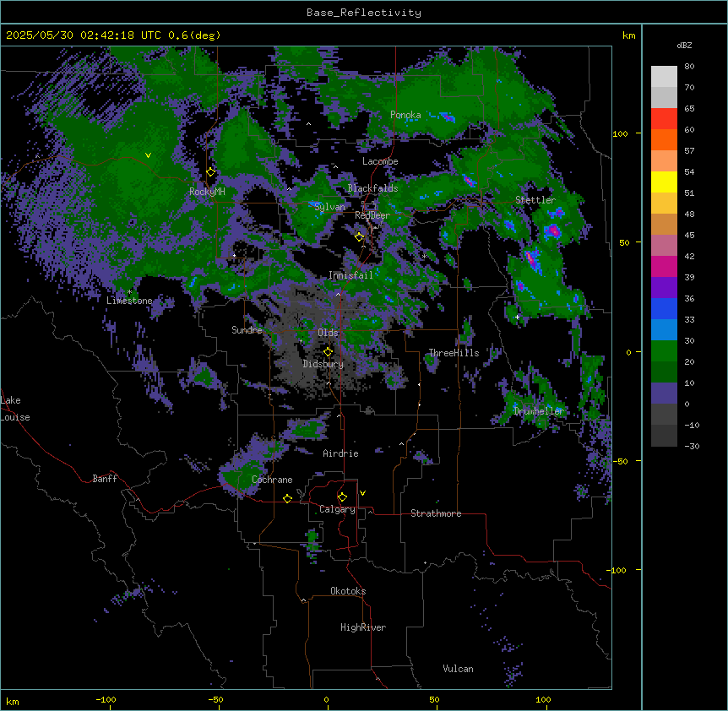The height and width of the screenshot is (711, 728).
Task: Select the blue 36-33 dBZ legend swatch
Action: click(x=664, y=308)
